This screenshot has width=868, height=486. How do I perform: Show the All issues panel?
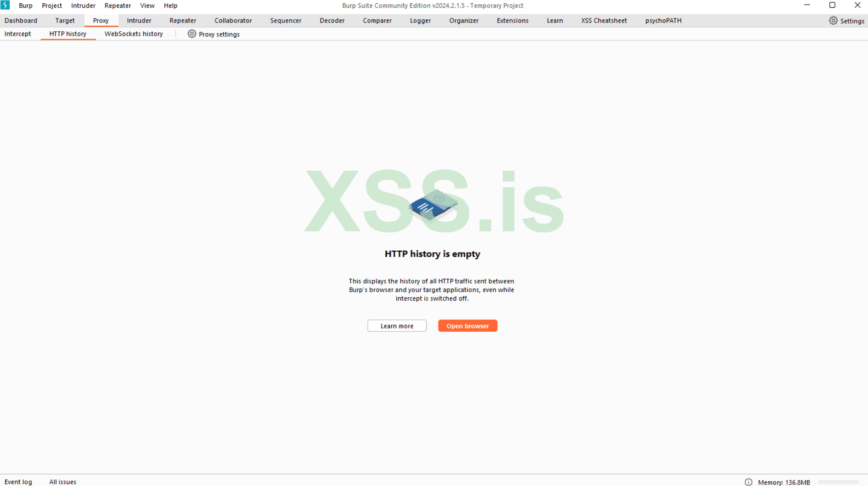[63, 482]
